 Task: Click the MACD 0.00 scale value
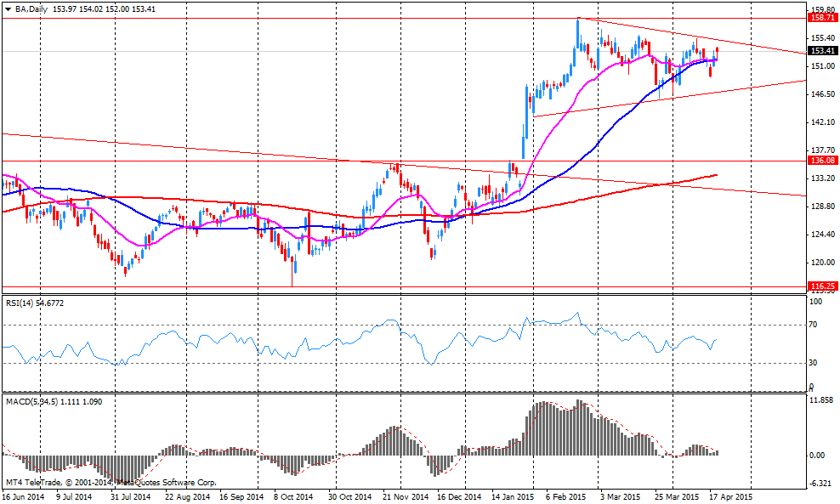(818, 456)
